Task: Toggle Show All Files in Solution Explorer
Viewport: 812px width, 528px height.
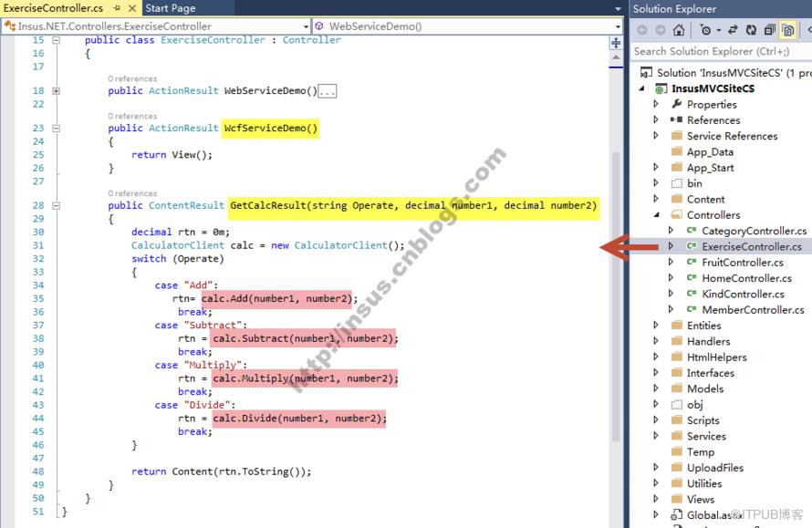Action: pyautogui.click(x=787, y=30)
